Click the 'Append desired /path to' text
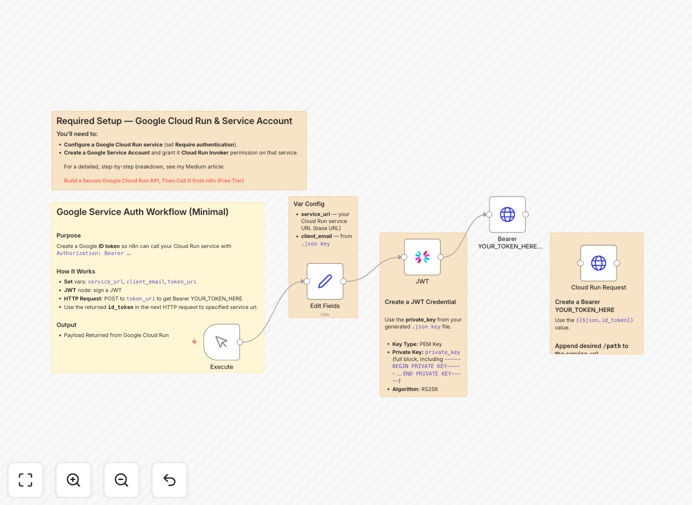Image resolution: width=692 pixels, height=505 pixels. point(591,346)
